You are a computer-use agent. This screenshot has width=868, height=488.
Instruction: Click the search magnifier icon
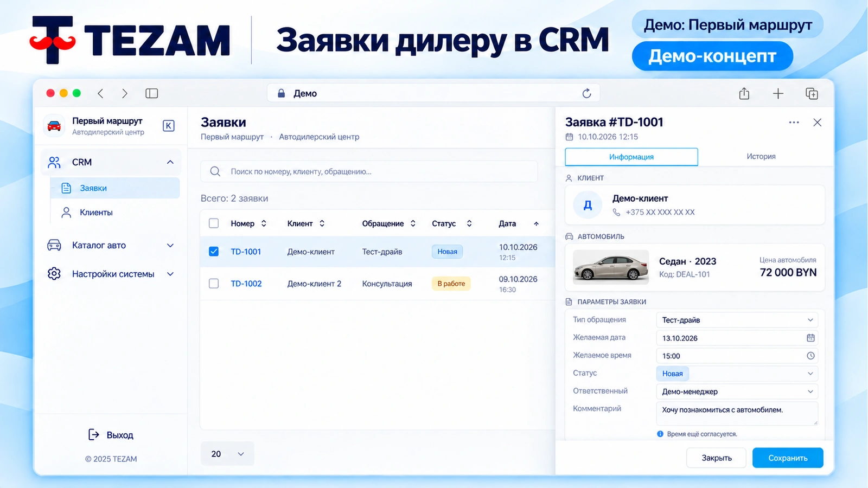(x=215, y=171)
